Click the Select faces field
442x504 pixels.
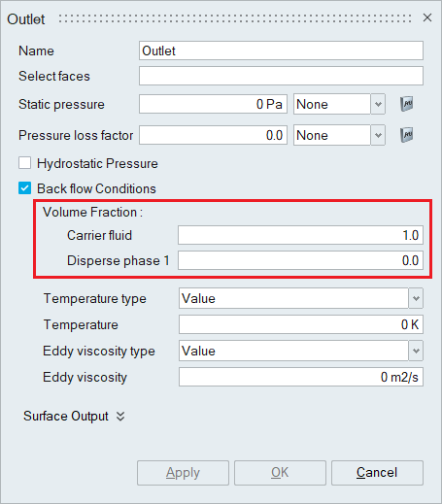pyautogui.click(x=281, y=76)
